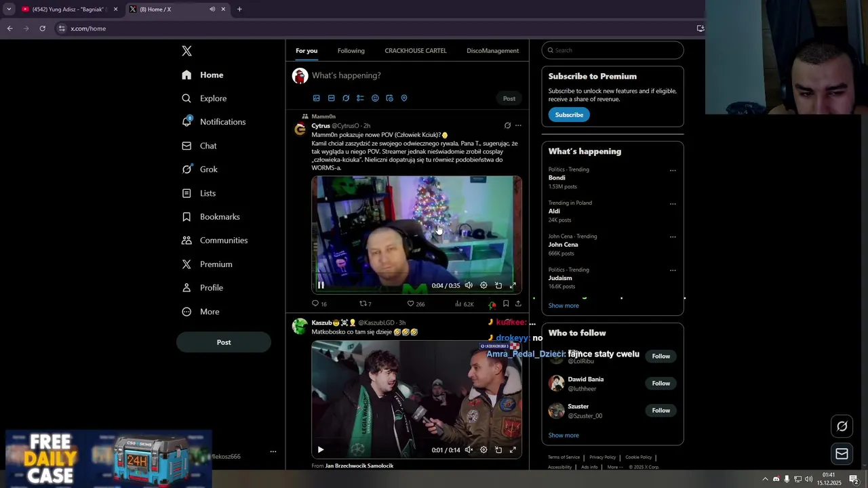Show more in Who to follow
The height and width of the screenshot is (488, 868).
564,436
